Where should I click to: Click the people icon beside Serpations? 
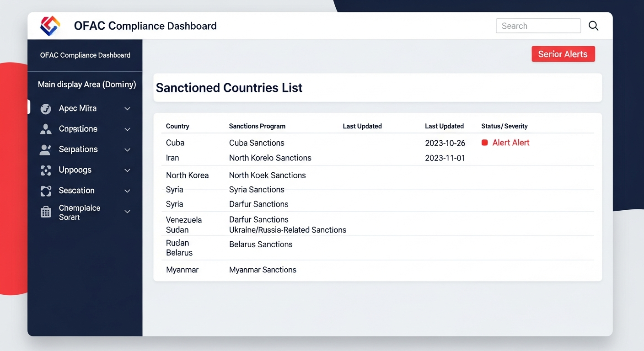45,149
